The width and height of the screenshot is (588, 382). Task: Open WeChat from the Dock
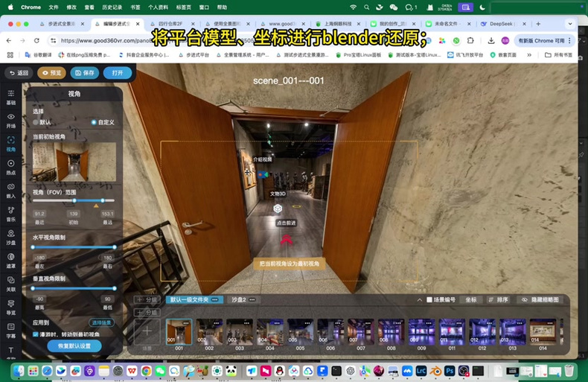coord(161,371)
